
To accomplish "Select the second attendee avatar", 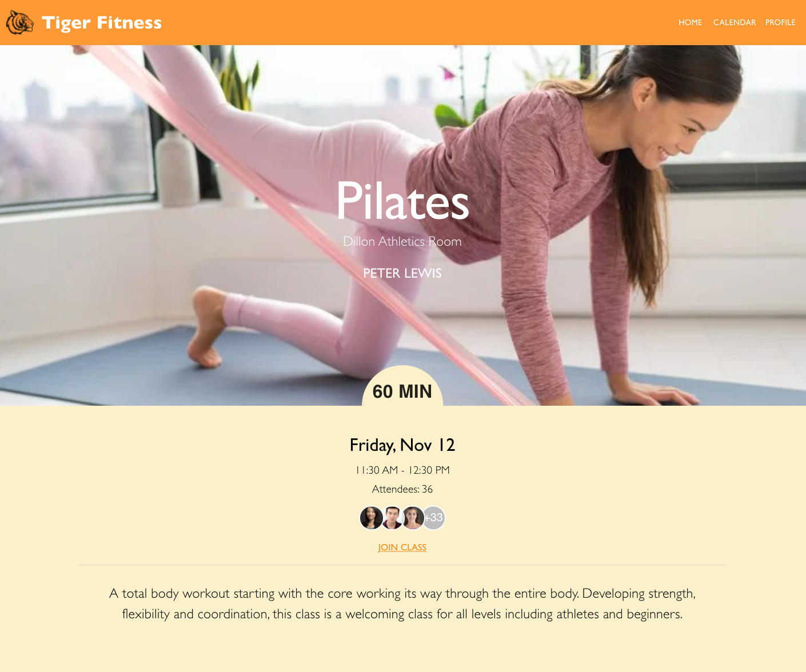I will point(392,518).
